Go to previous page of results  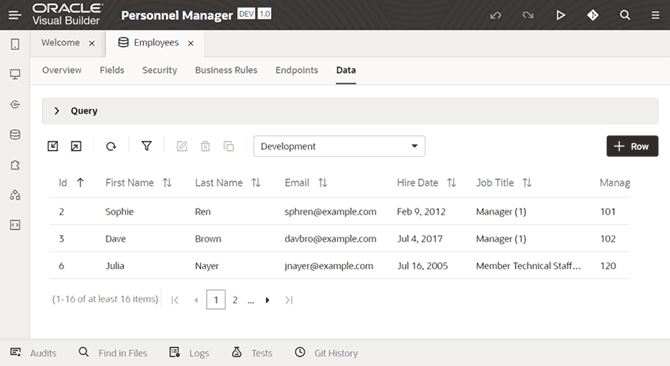(196, 300)
